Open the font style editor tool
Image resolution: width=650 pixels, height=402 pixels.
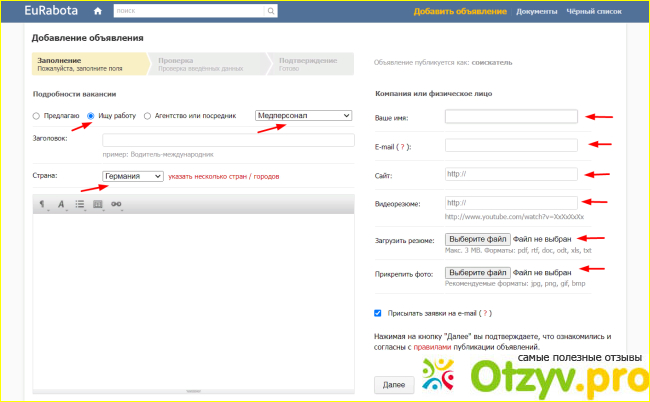point(60,203)
